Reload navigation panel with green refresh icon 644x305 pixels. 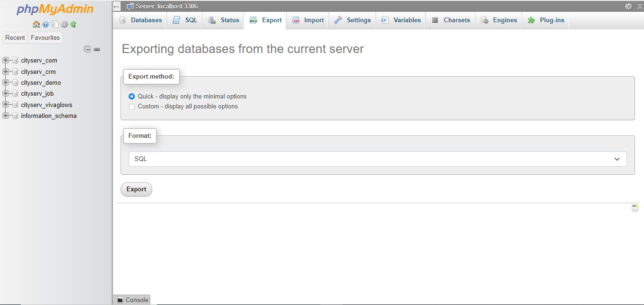coord(73,24)
